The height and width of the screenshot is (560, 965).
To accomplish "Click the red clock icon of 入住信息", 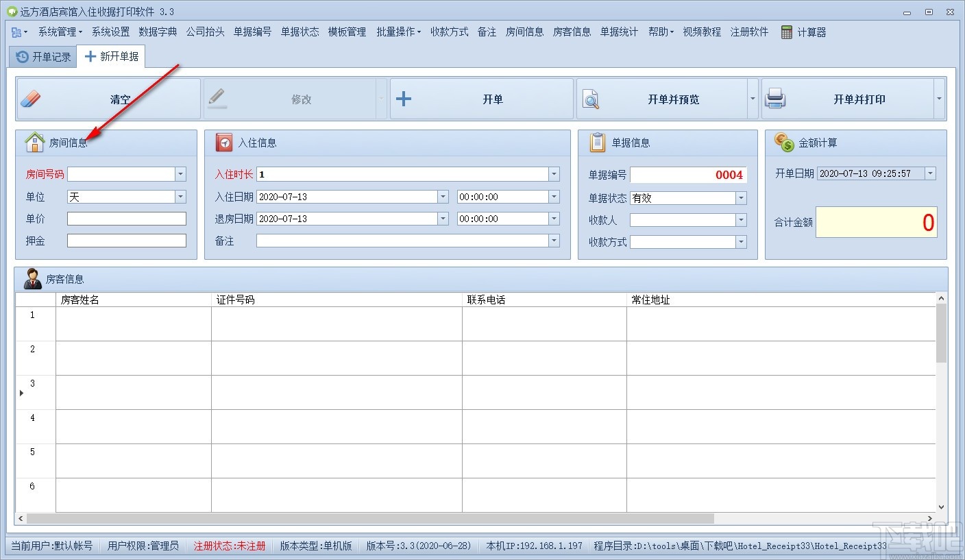I will pyautogui.click(x=224, y=143).
